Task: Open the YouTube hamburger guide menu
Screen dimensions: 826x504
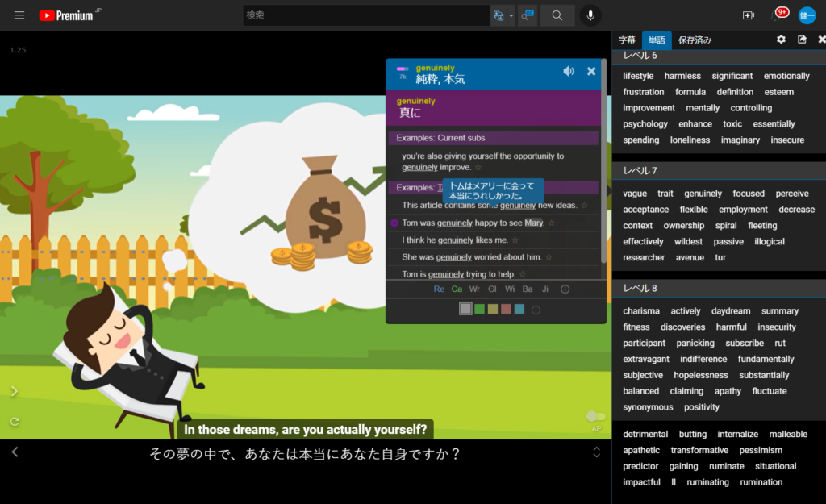Action: pyautogui.click(x=19, y=15)
